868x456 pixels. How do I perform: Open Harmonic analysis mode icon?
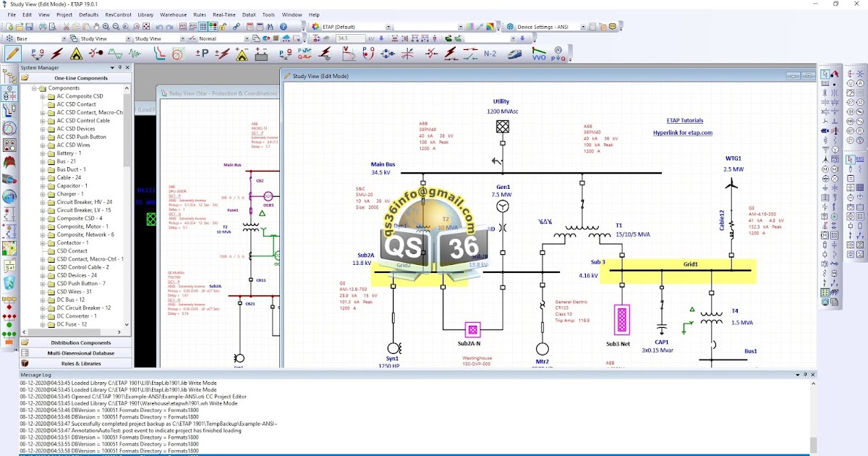[x=115, y=54]
